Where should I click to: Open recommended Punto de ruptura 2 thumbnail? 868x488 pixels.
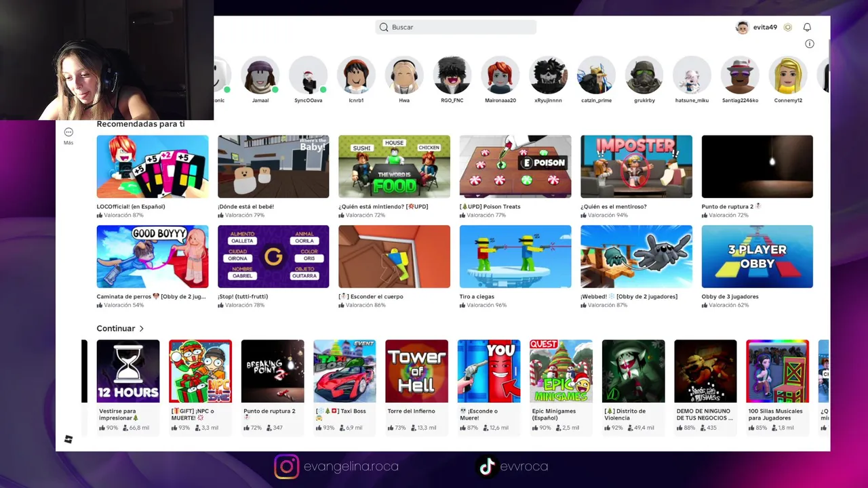(757, 167)
